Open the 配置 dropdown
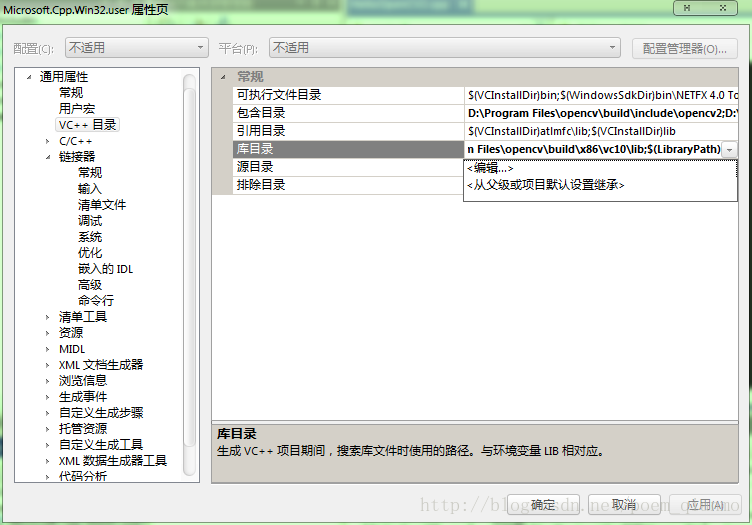Screen dimensions: 752x525 pyautogui.click(x=135, y=48)
